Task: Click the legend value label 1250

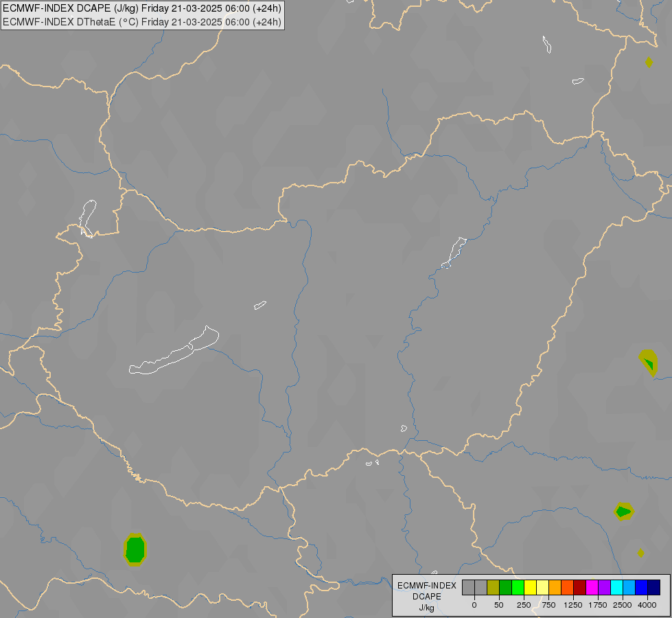Action: pyautogui.click(x=573, y=605)
